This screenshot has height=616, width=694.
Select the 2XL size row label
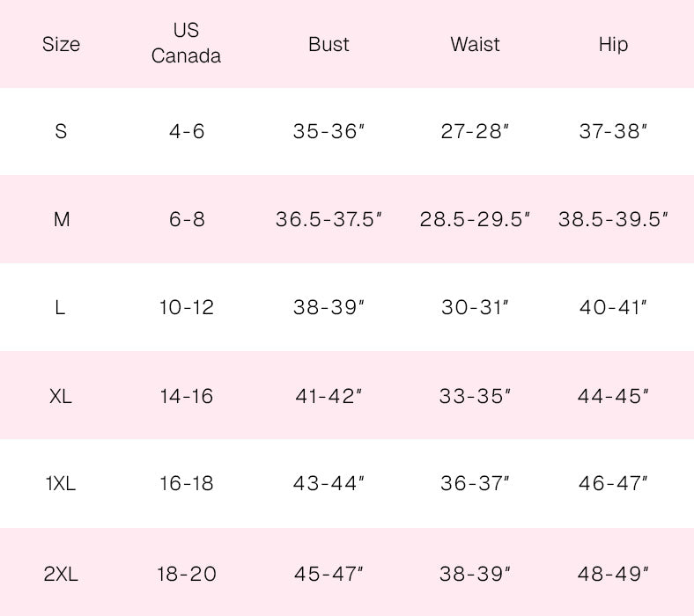(x=61, y=574)
